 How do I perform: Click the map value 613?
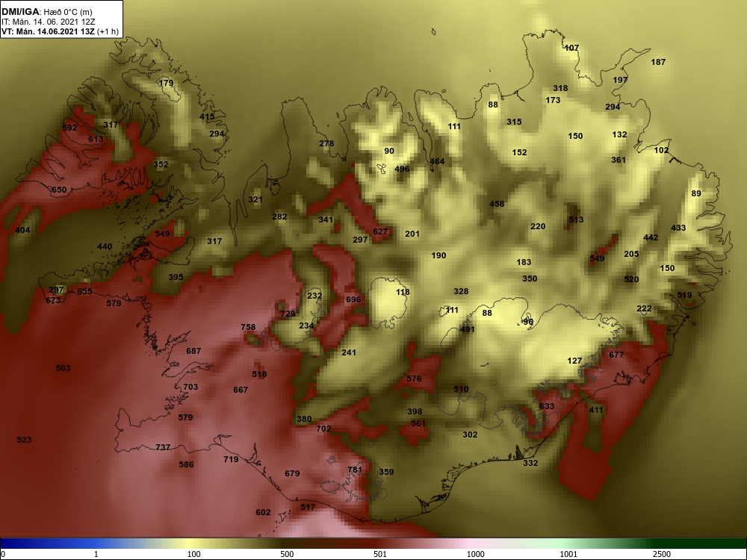click(96, 139)
